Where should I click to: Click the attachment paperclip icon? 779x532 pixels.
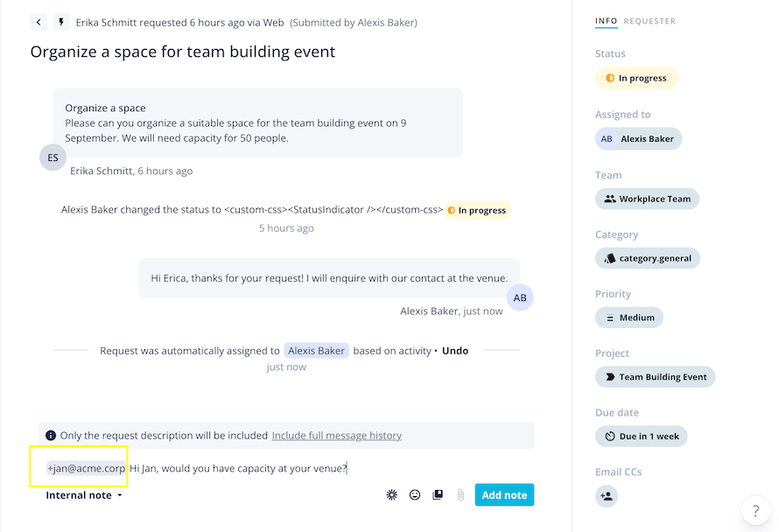(460, 495)
